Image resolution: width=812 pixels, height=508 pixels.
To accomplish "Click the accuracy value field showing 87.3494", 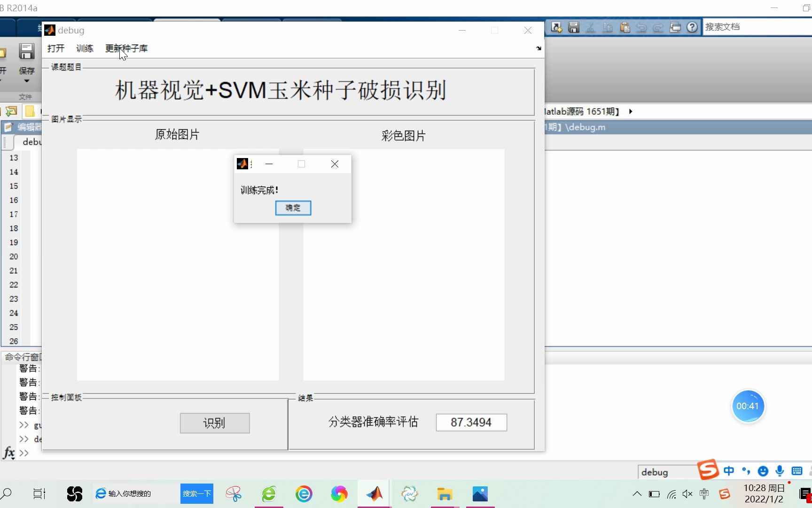I will tap(471, 422).
